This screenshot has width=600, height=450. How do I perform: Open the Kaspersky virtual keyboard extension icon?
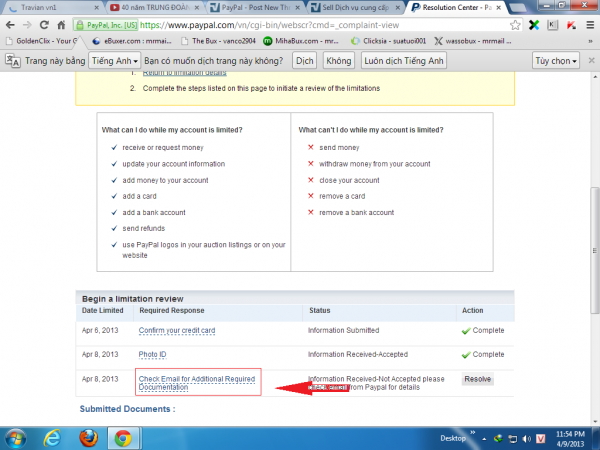(x=552, y=25)
